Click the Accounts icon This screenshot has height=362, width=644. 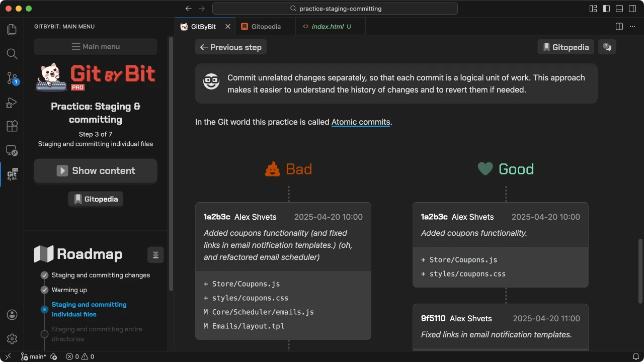point(12,315)
